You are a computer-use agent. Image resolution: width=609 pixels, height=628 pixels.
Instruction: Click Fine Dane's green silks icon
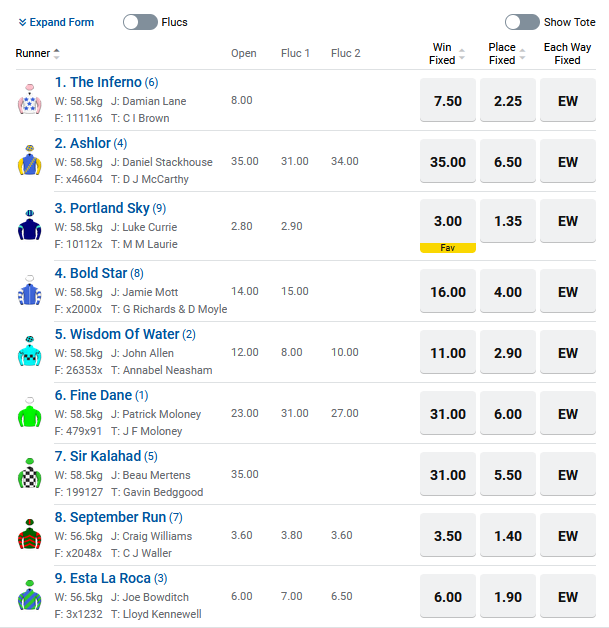[x=28, y=413]
